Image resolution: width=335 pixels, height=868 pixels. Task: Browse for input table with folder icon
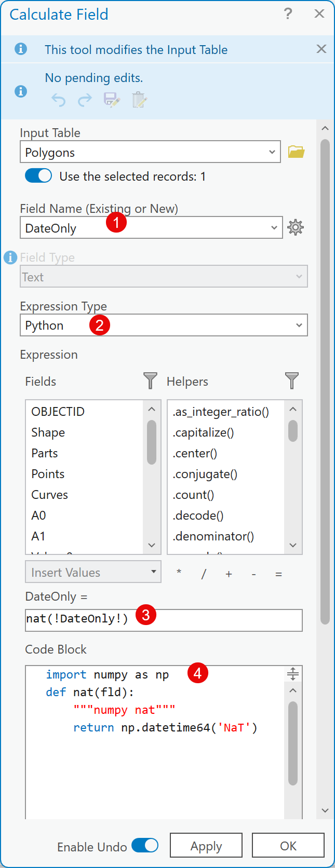tap(296, 152)
